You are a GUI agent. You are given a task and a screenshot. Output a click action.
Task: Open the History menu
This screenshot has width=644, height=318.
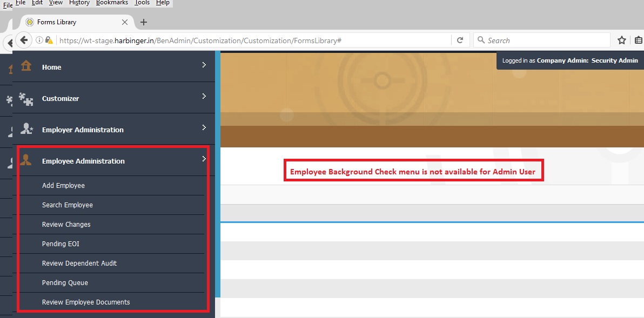(x=79, y=3)
